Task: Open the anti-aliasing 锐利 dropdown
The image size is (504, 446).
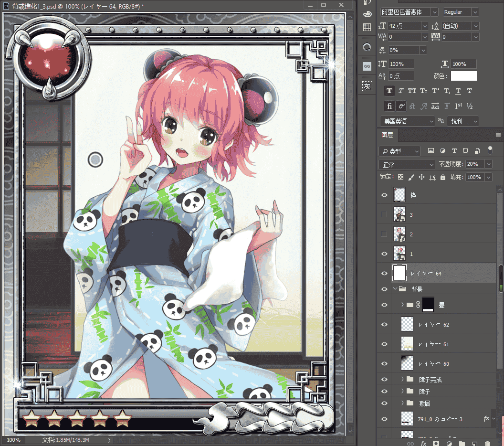Action: click(x=463, y=121)
